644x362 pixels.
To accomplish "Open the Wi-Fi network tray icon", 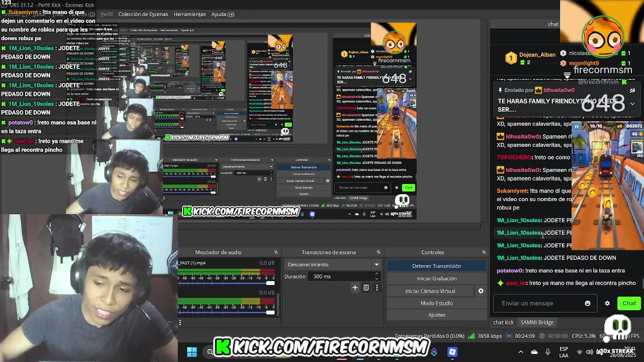I will pos(580,352).
